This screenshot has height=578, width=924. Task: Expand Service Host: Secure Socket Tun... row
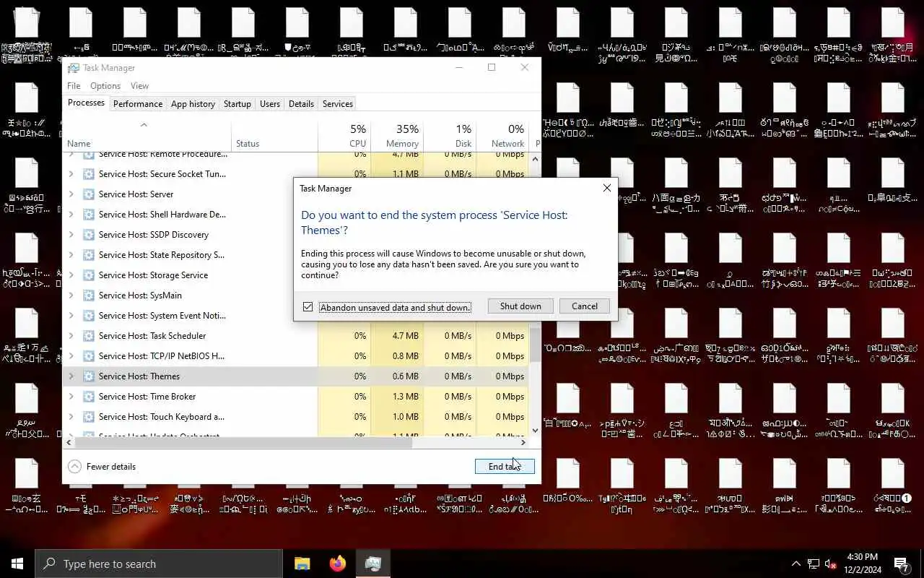(x=71, y=174)
